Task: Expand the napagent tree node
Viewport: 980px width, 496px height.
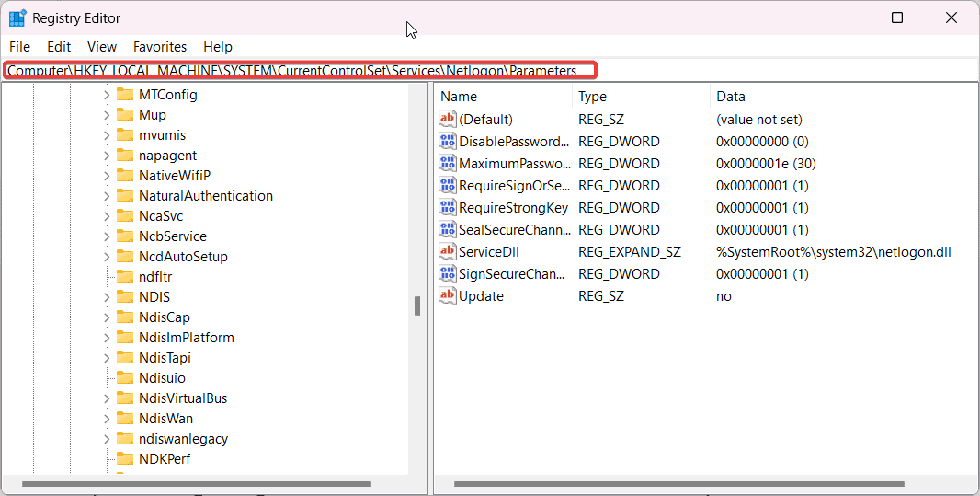Action: coord(107,156)
